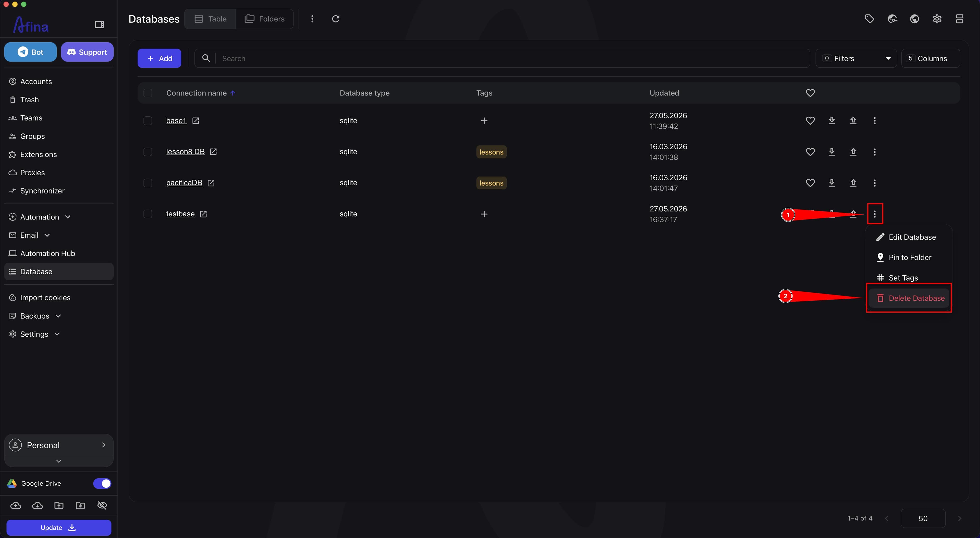Check the base1 row checkbox
The height and width of the screenshot is (538, 980).
(148, 121)
